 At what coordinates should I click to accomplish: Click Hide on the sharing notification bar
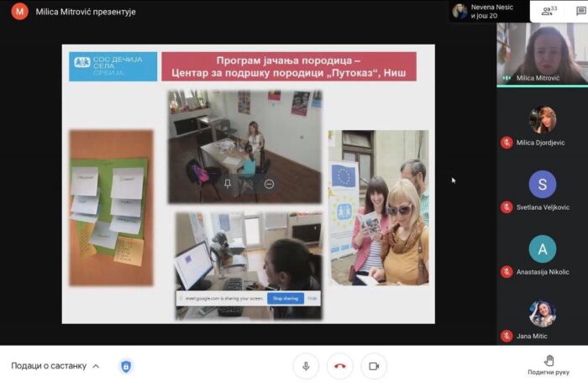pos(312,298)
